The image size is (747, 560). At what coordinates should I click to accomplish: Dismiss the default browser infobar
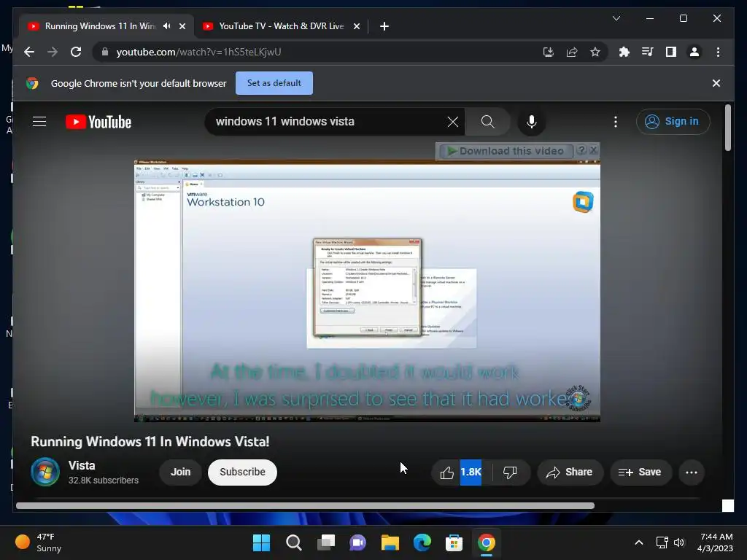point(716,83)
